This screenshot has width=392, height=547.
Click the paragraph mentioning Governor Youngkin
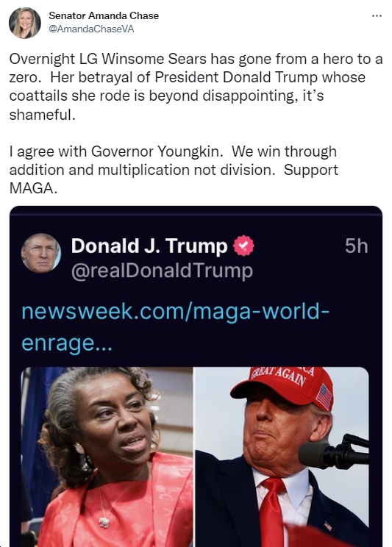[174, 170]
